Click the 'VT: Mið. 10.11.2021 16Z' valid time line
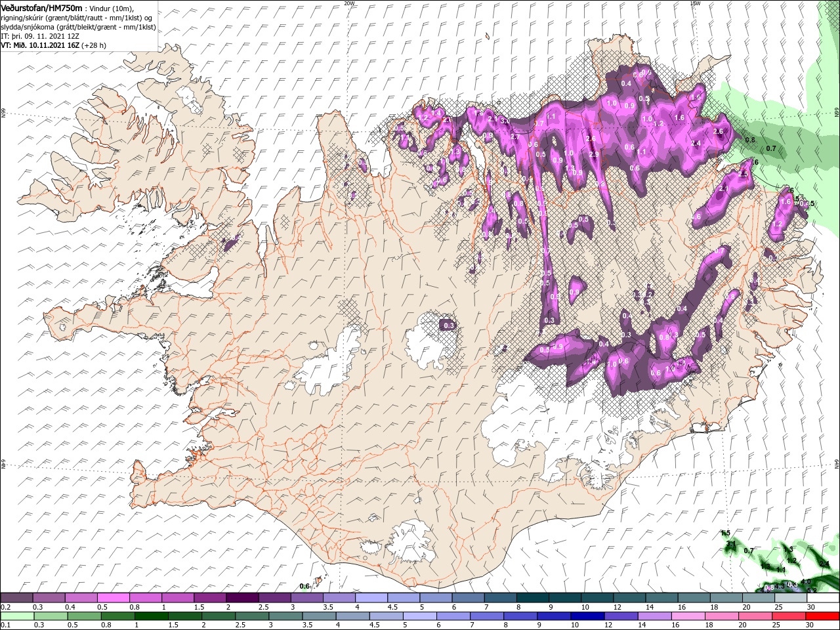The image size is (840, 630). tap(41, 45)
